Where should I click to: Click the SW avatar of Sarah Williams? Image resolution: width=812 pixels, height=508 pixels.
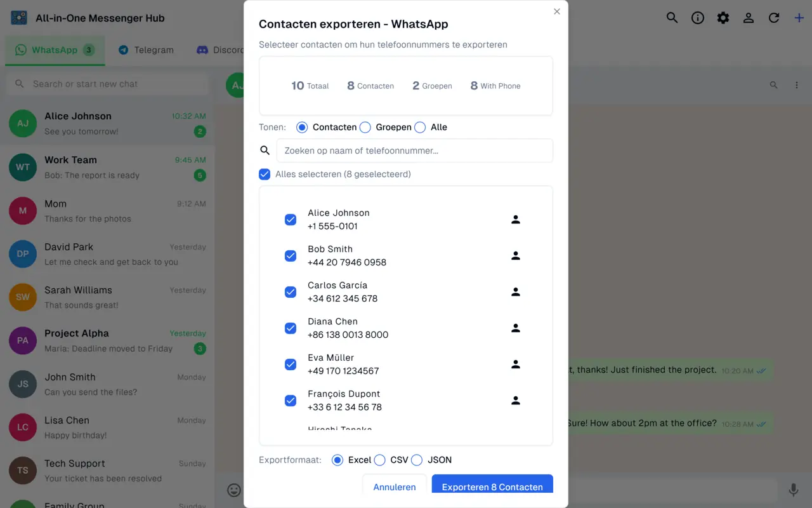23,297
